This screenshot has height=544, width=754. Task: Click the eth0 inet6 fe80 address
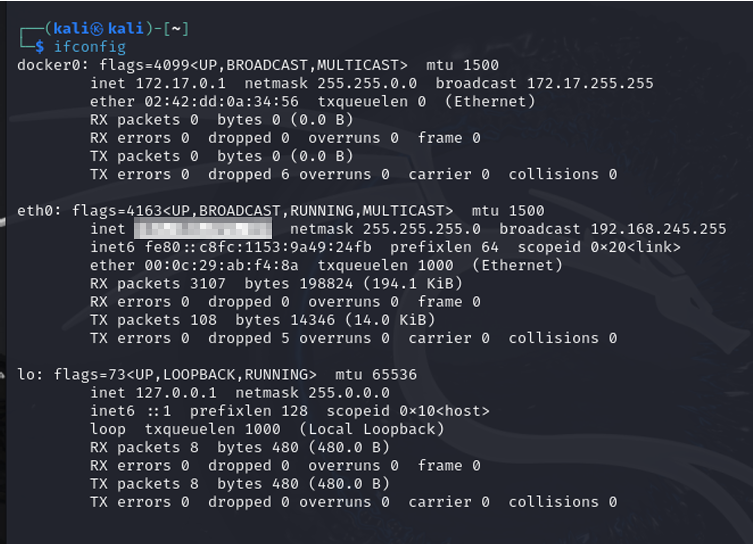pos(258,247)
